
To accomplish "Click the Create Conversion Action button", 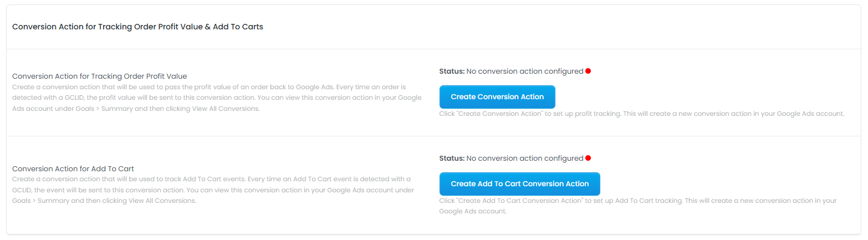I will 497,97.
